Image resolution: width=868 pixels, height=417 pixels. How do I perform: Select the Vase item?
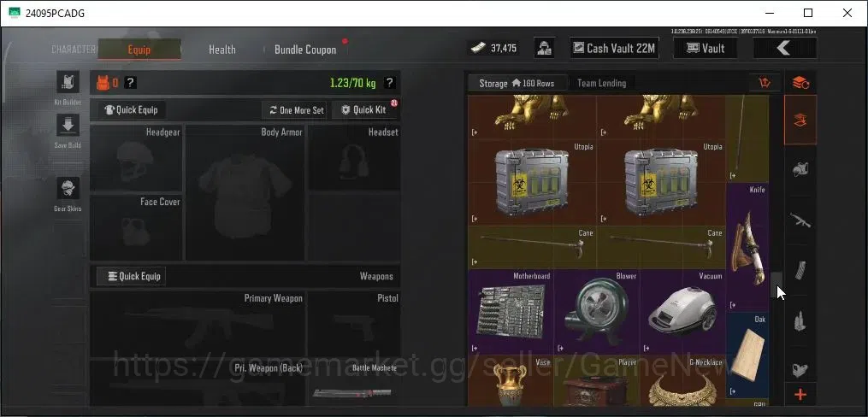511,380
